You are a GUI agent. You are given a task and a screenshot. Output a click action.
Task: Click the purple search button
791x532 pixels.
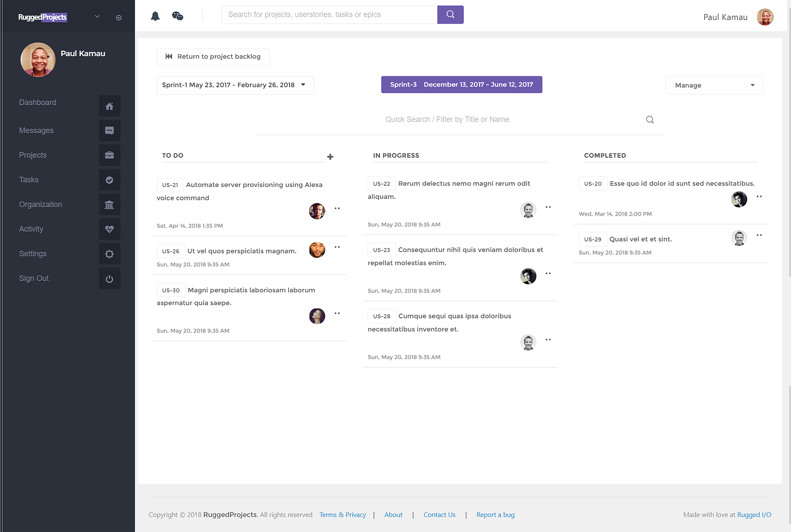450,14
